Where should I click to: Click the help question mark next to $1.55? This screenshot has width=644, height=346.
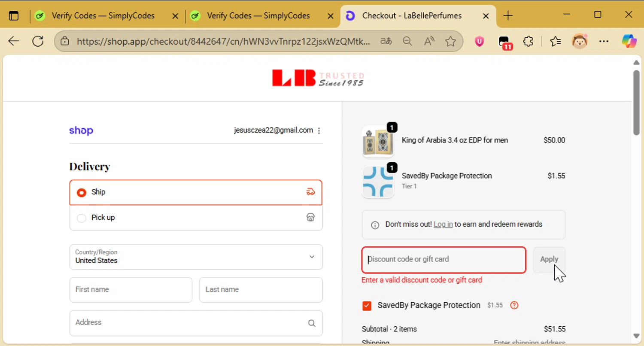click(514, 306)
